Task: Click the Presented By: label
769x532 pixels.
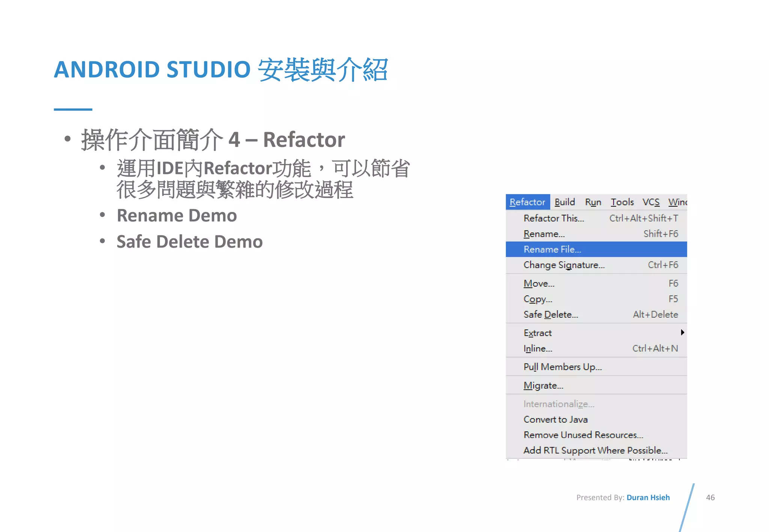Action: 600,497
